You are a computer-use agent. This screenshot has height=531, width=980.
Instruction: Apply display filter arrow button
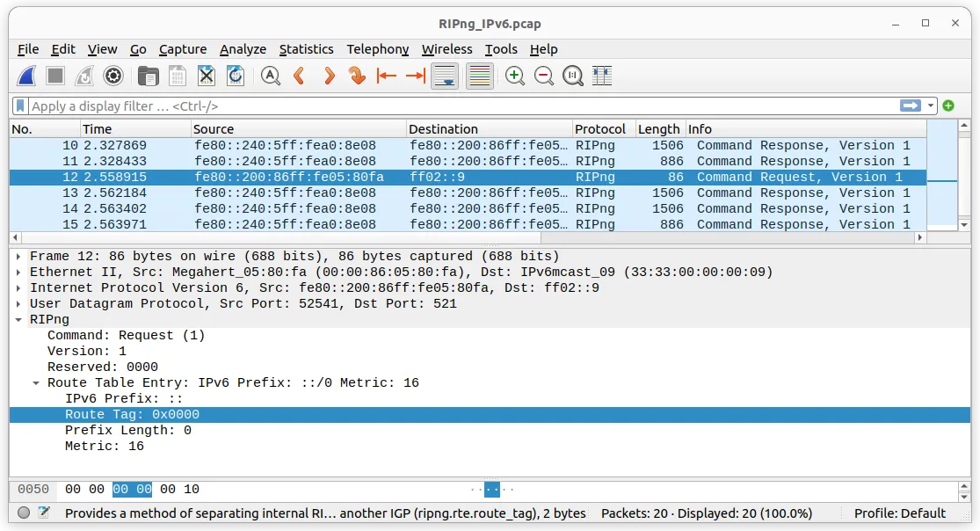911,105
